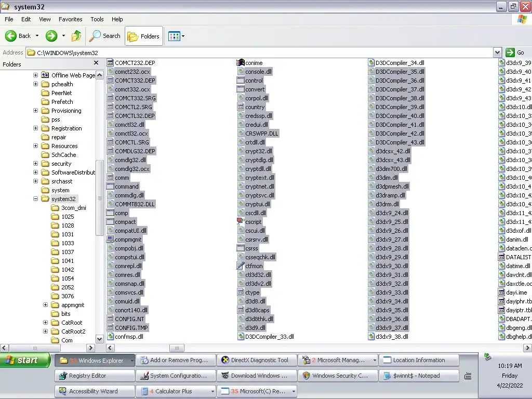
Task: Open the Search magnifier tool
Action: [x=105, y=36]
